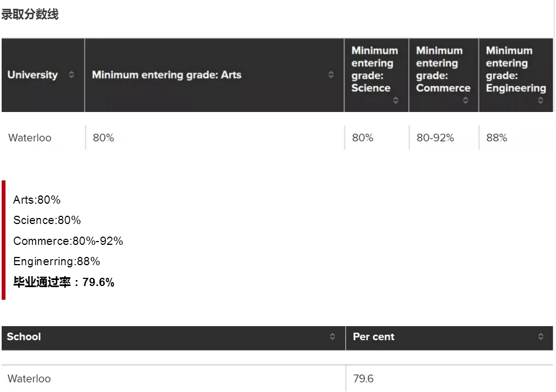The image size is (556, 392).
Task: Click the 'Commerce:80%-92%' summary line
Action: point(68,241)
